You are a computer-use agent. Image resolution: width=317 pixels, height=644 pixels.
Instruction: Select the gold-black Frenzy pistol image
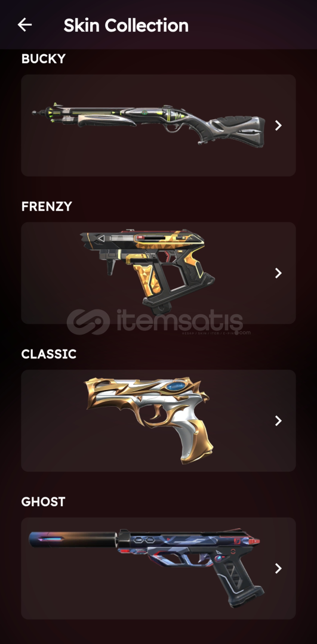147,273
